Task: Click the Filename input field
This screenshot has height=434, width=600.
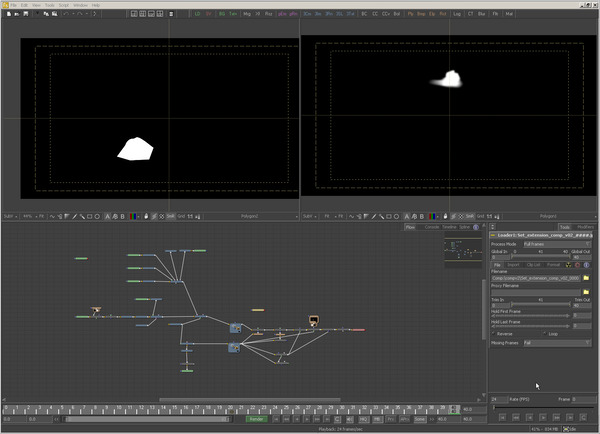Action: click(x=535, y=278)
